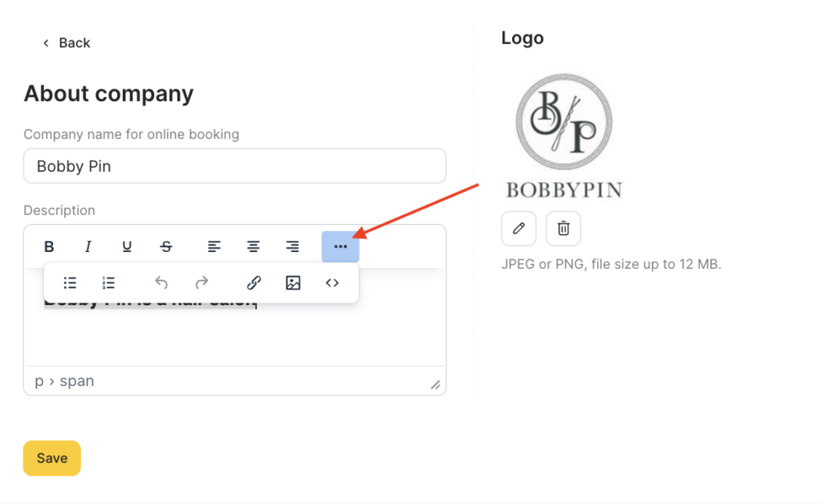The width and height of the screenshot is (822, 504).
Task: Undo the last edit
Action: tap(161, 282)
